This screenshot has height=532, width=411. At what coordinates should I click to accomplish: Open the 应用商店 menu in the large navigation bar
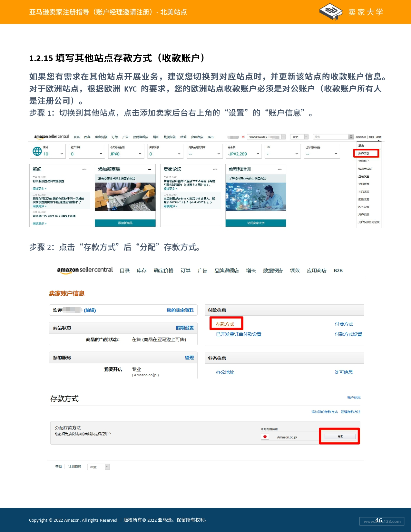[x=317, y=271]
